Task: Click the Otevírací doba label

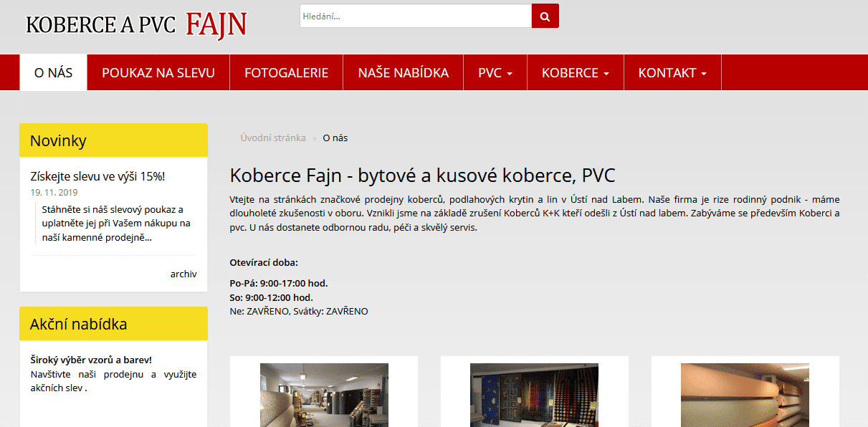Action: (264, 262)
